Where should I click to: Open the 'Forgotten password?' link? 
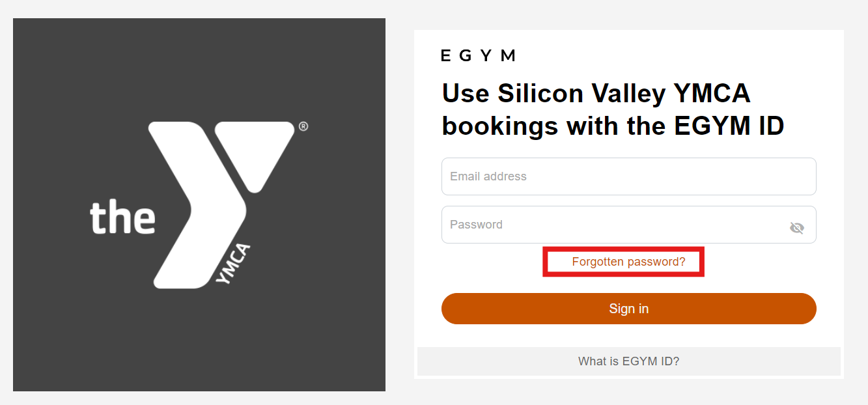pos(628,262)
